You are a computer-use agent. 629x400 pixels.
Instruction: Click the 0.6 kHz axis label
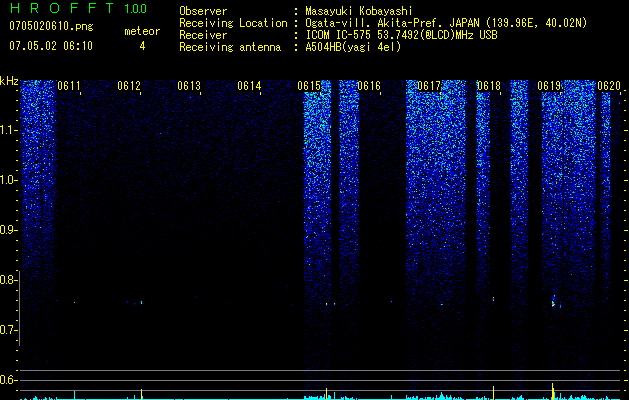[x=9, y=380]
